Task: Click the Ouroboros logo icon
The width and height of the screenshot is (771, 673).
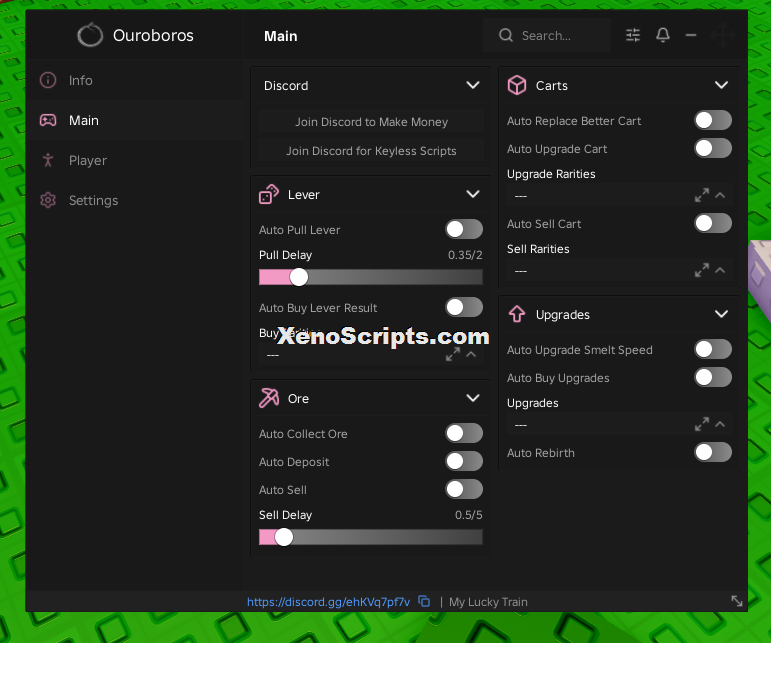Action: click(x=90, y=35)
